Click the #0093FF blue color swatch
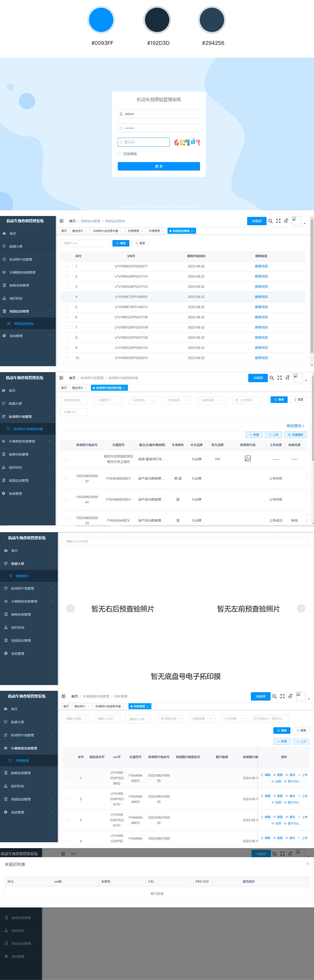 [x=101, y=20]
